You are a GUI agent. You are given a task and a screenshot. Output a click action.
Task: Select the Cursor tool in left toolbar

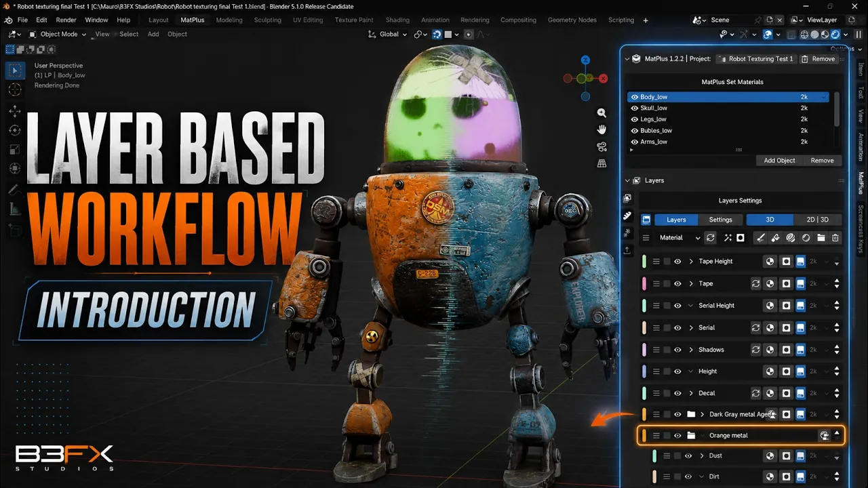click(x=14, y=90)
